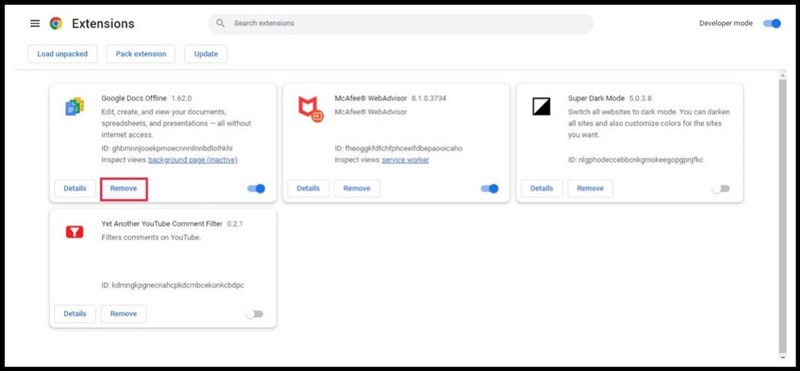Focus the Search extensions field

point(401,23)
